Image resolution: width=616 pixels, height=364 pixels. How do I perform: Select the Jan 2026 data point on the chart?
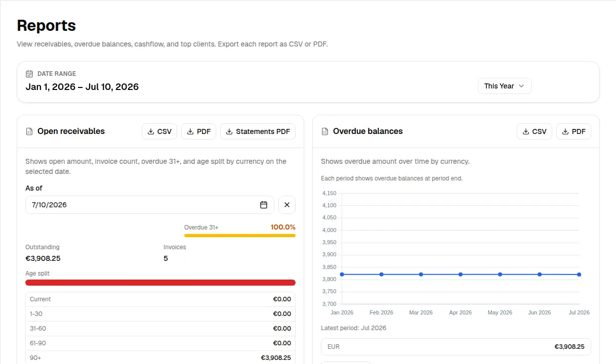tap(342, 275)
